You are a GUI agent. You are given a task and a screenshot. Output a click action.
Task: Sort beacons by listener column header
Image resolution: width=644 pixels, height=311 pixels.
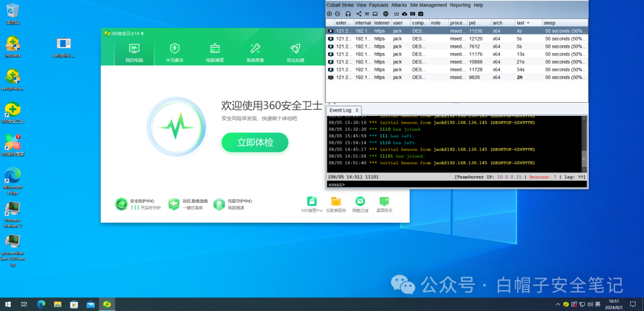click(382, 23)
